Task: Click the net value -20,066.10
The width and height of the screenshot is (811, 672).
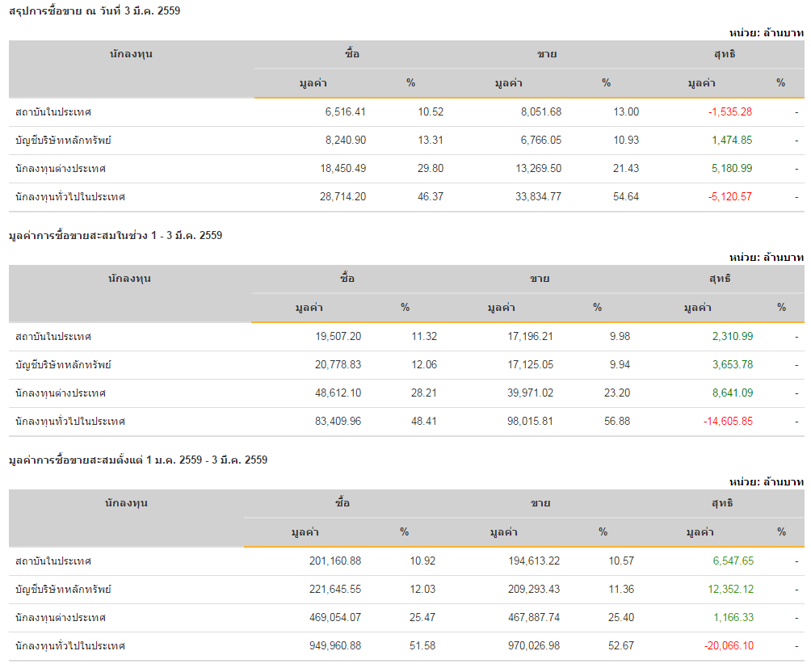Action: (727, 645)
